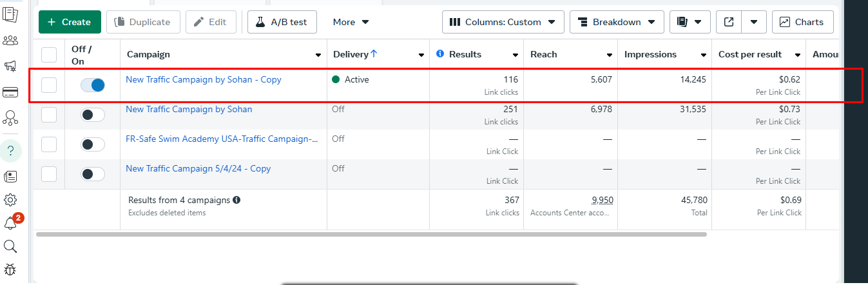Click the help question mark icon
This screenshot has width=868, height=285.
click(10, 151)
